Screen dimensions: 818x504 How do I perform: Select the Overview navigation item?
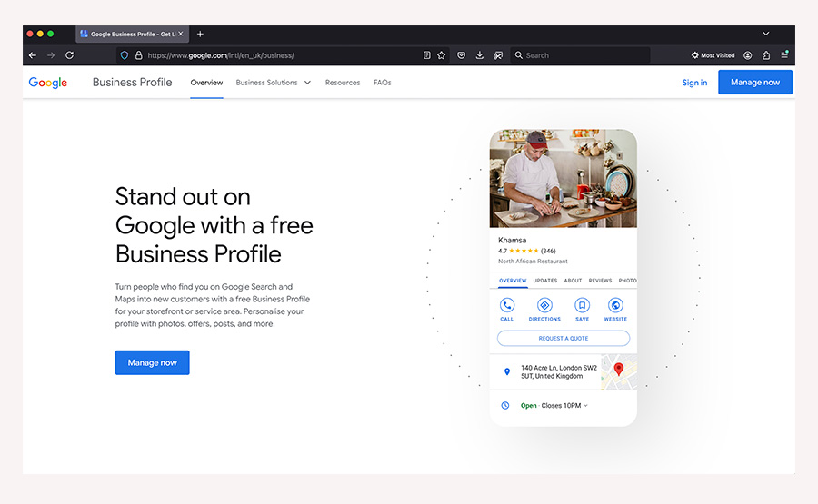click(206, 83)
